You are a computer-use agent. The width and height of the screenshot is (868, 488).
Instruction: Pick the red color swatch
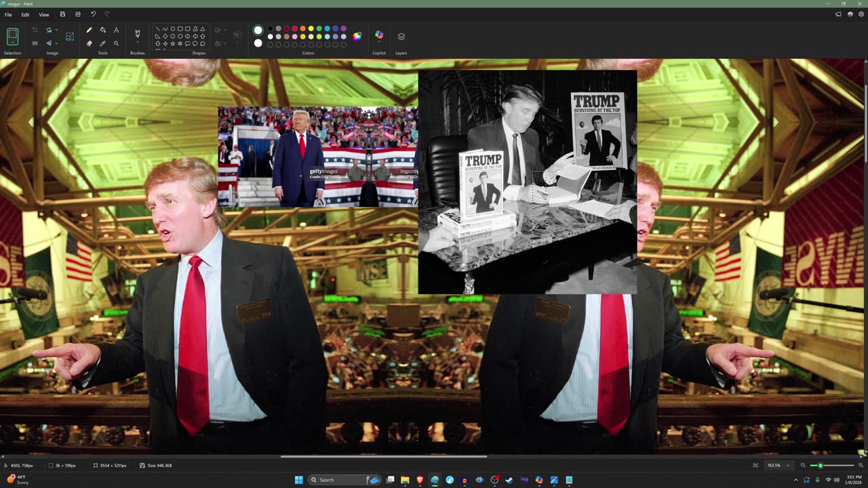294,28
